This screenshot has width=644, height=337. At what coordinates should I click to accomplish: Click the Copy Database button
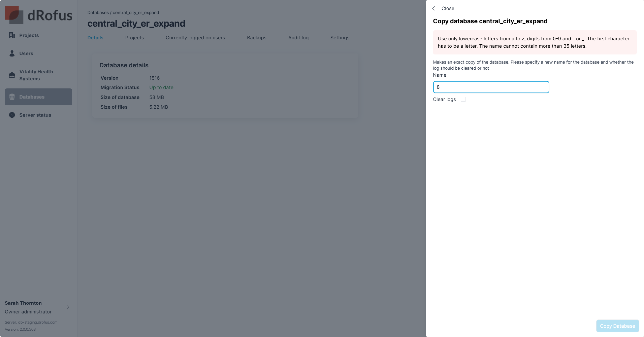(618, 326)
